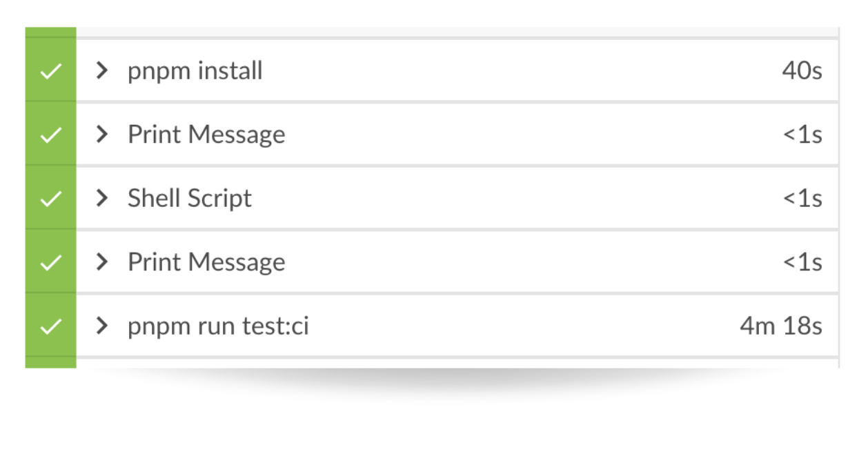Click <1s duration of Print Message above test:ci

(x=802, y=262)
